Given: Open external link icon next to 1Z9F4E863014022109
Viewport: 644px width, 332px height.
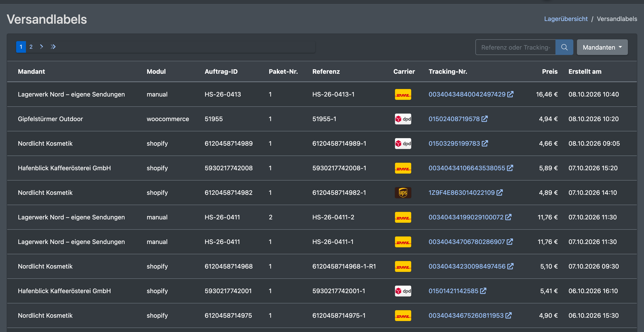Looking at the screenshot, I should [x=500, y=192].
